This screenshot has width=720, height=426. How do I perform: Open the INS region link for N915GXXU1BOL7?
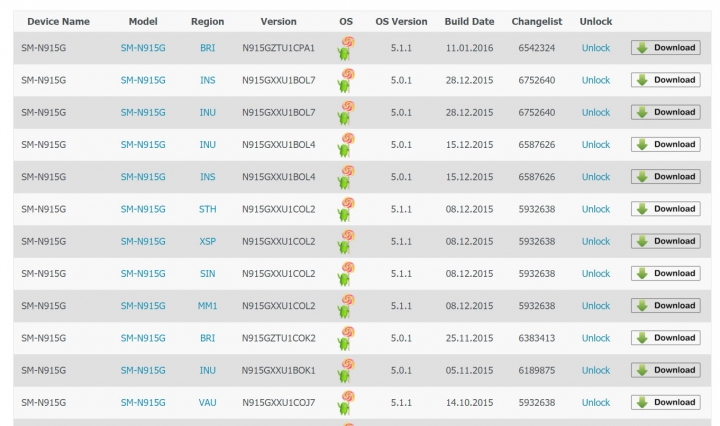[208, 80]
